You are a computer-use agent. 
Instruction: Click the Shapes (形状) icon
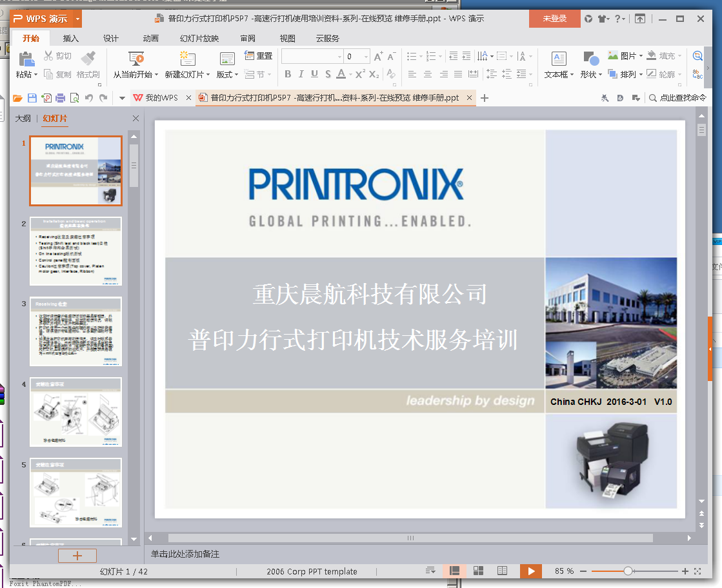(591, 59)
